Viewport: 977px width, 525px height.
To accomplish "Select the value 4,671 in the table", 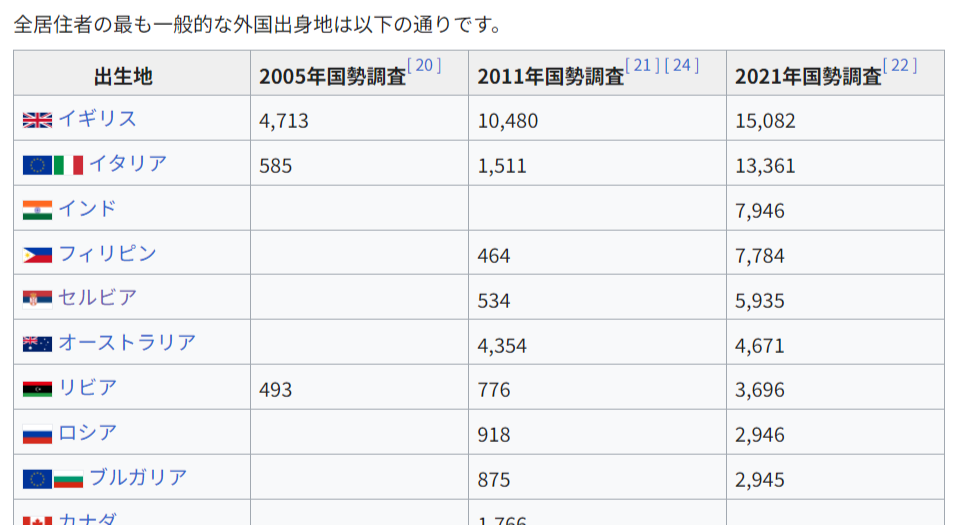I will coord(760,345).
